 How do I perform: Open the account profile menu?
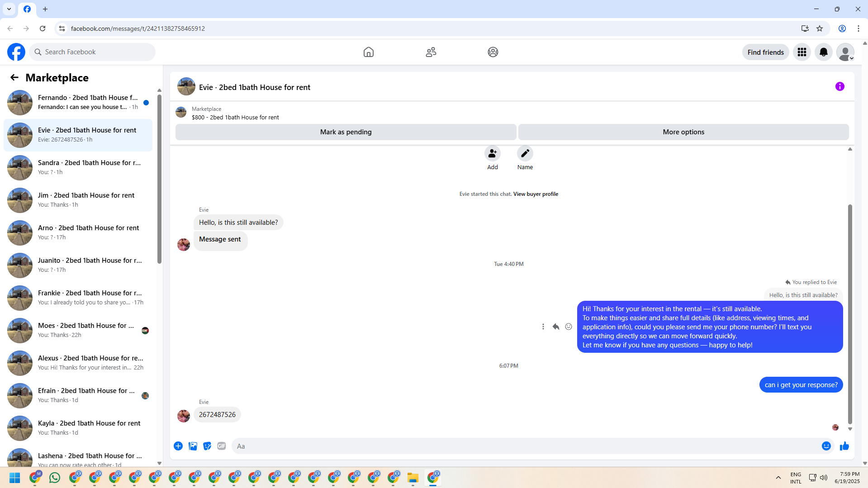[x=845, y=52]
